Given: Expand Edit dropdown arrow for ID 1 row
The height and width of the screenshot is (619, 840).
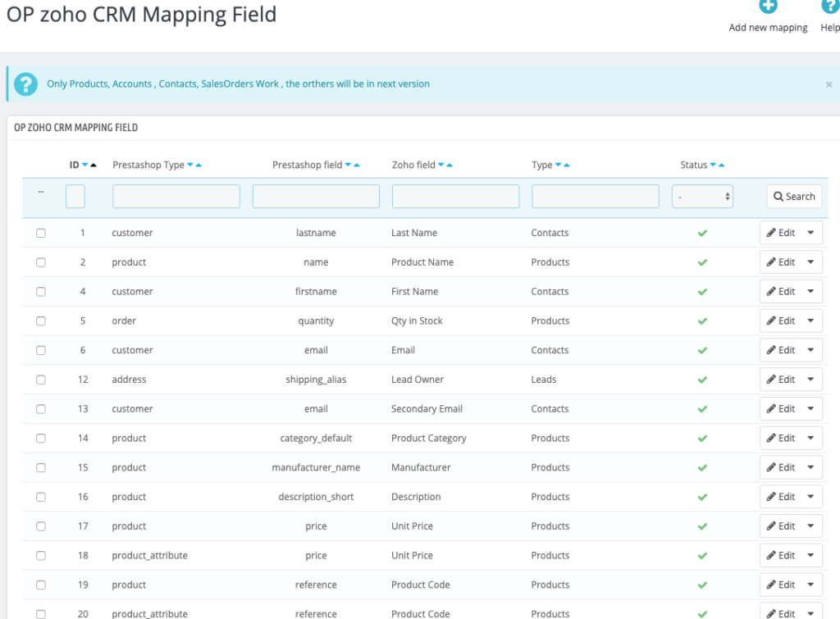Looking at the screenshot, I should coord(811,233).
